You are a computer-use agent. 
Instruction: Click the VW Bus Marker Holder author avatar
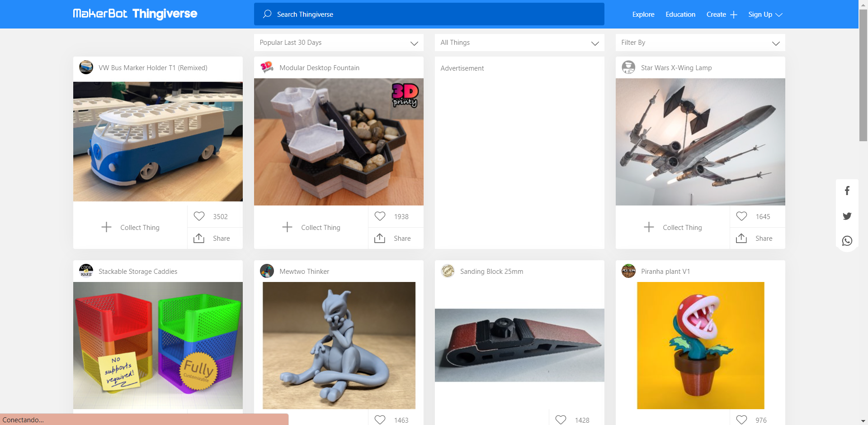[x=86, y=67]
